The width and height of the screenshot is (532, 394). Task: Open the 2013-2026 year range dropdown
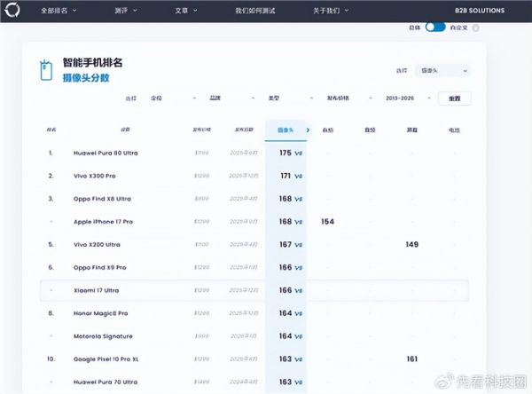405,98
